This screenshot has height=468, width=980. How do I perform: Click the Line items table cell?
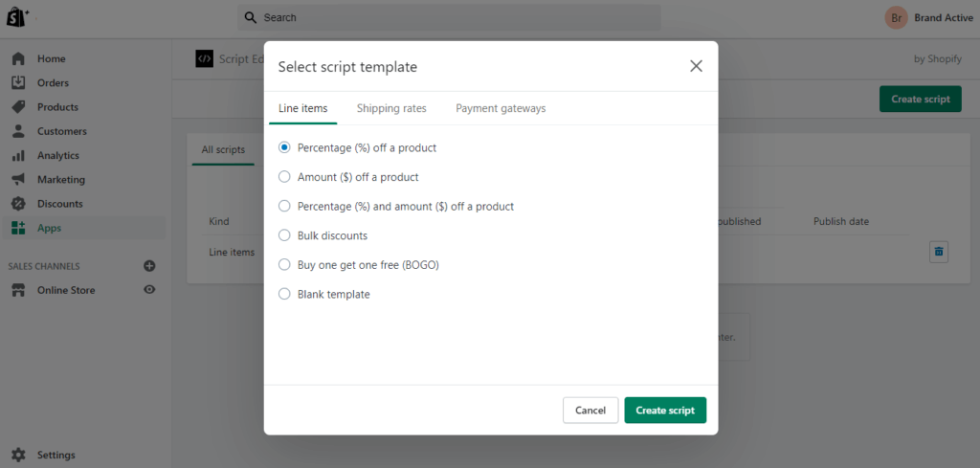tap(232, 253)
